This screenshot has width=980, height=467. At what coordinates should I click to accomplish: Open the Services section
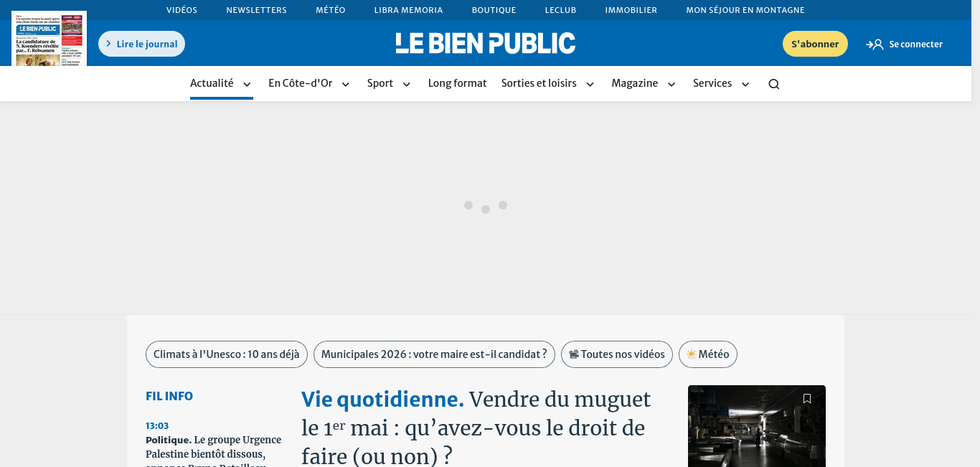pos(712,83)
